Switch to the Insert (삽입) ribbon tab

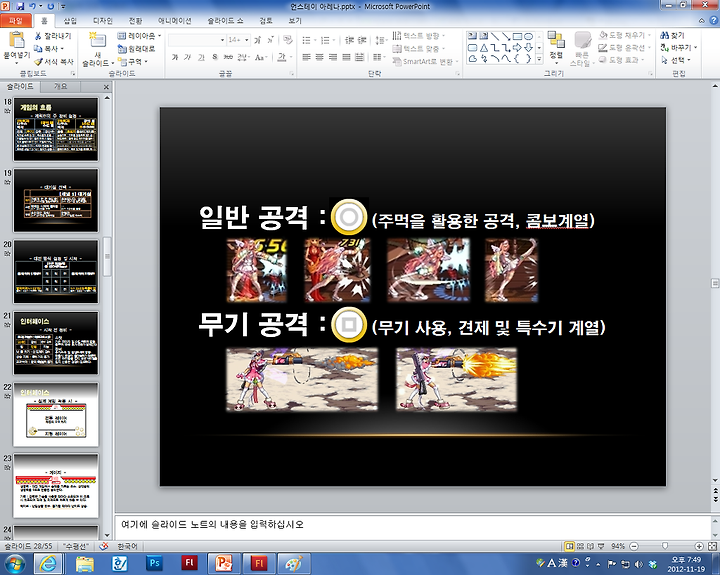click(70, 21)
